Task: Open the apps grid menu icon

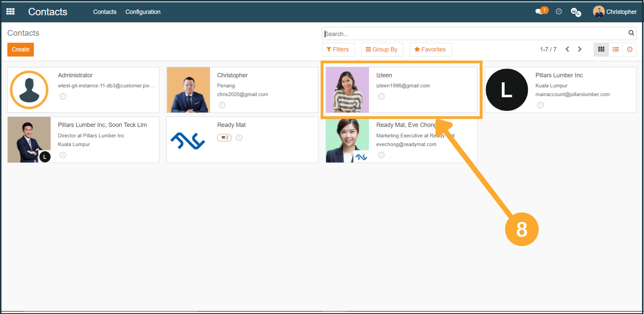Action: (11, 12)
